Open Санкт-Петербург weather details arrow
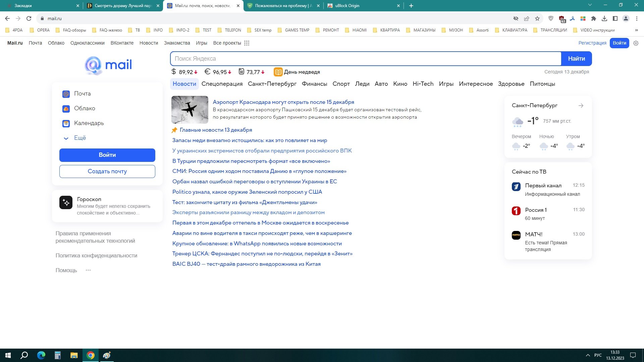This screenshot has width=644, height=362. coord(581,106)
